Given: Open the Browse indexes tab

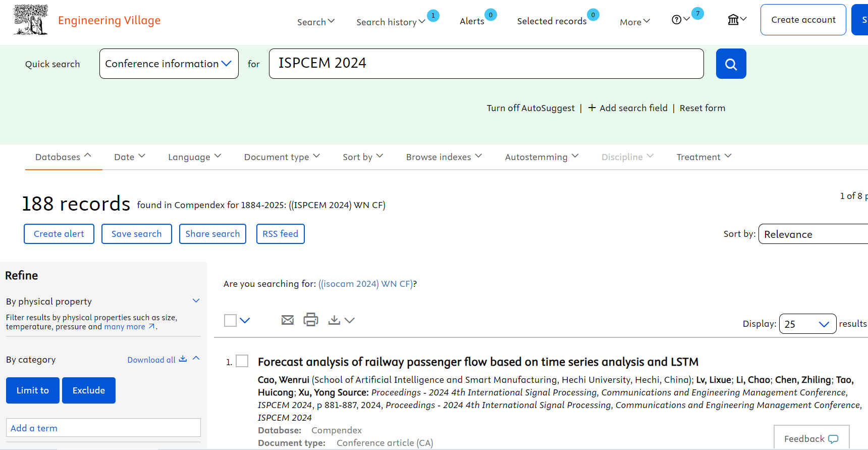Looking at the screenshot, I should tap(444, 157).
